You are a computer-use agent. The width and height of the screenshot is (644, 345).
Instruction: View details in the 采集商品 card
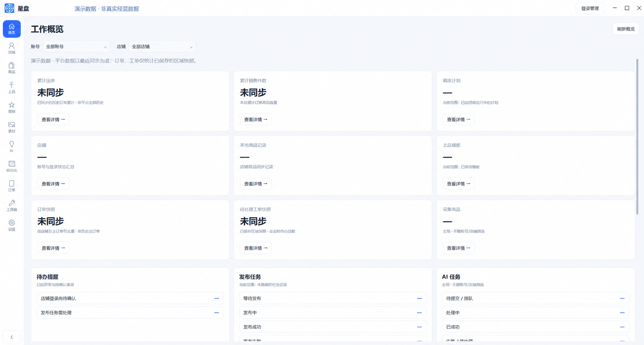pyautogui.click(x=458, y=248)
